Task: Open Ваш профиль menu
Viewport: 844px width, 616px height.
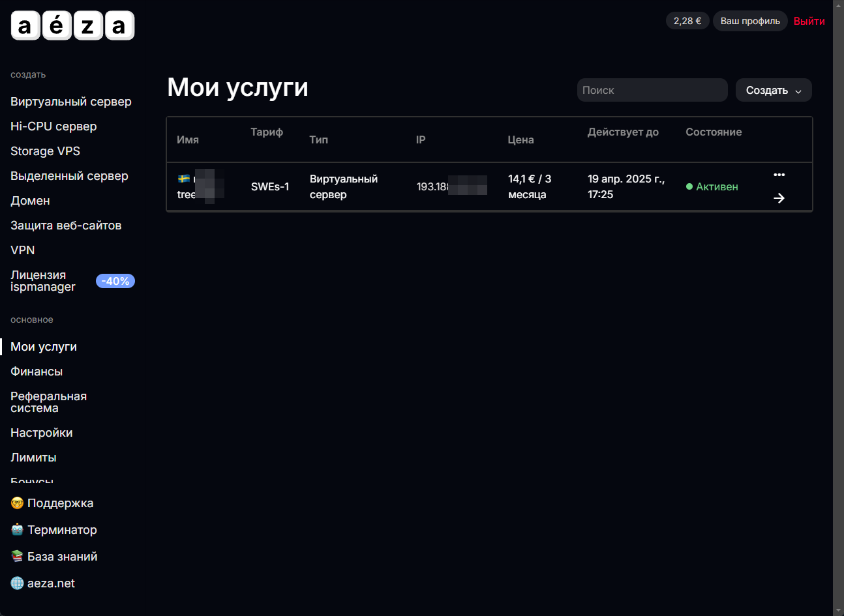Action: tap(749, 21)
